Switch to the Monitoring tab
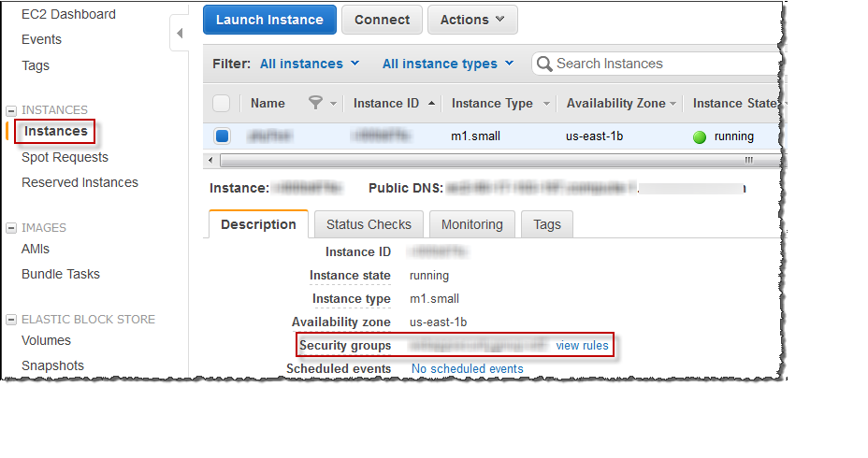The image size is (868, 458). click(x=471, y=224)
